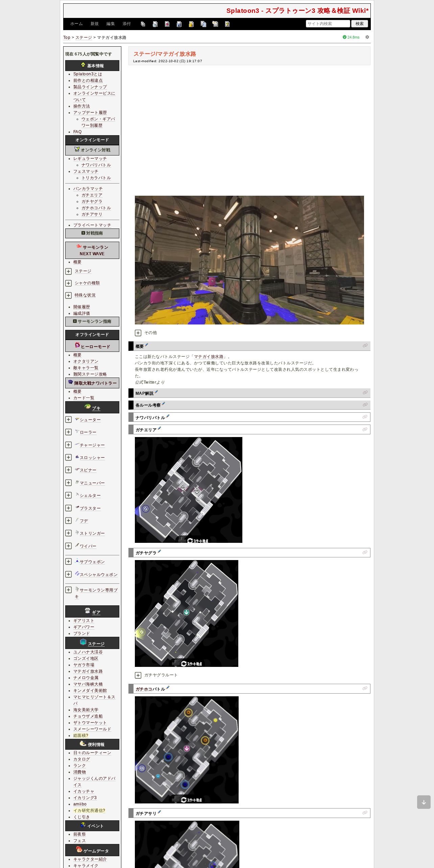The width and height of the screenshot is (434, 868).
Task: Open the ガチホコバトル map image
Action: [187, 750]
